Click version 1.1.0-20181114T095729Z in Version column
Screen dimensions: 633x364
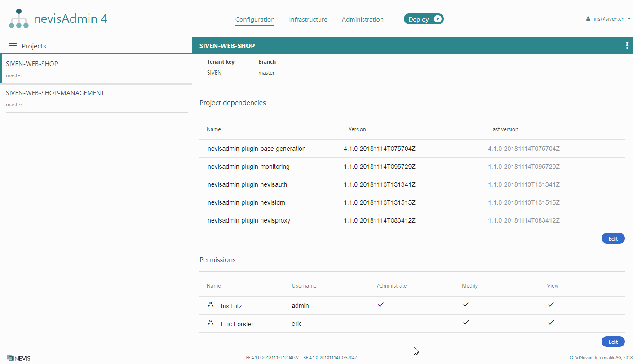380,167
